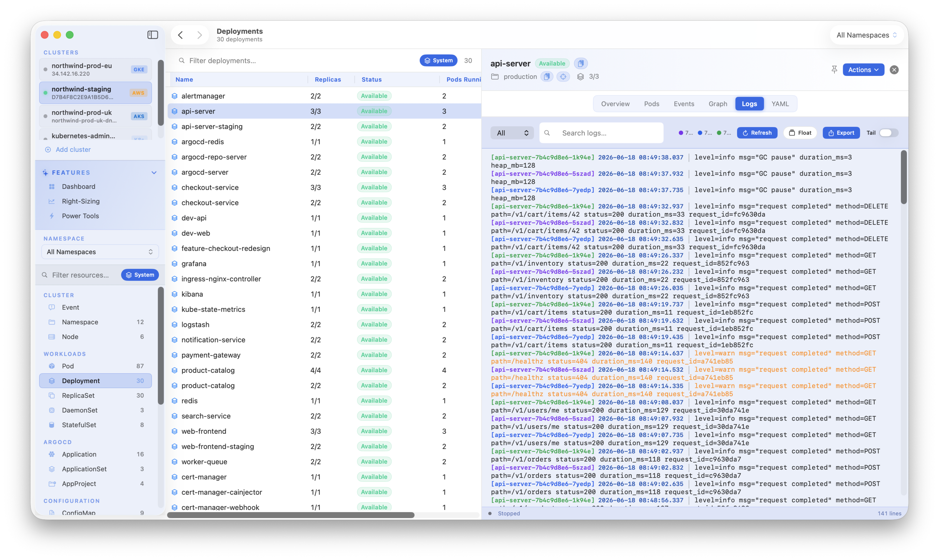The height and width of the screenshot is (560, 939).
Task: Open the Namespace resource with count 12
Action: pos(95,322)
